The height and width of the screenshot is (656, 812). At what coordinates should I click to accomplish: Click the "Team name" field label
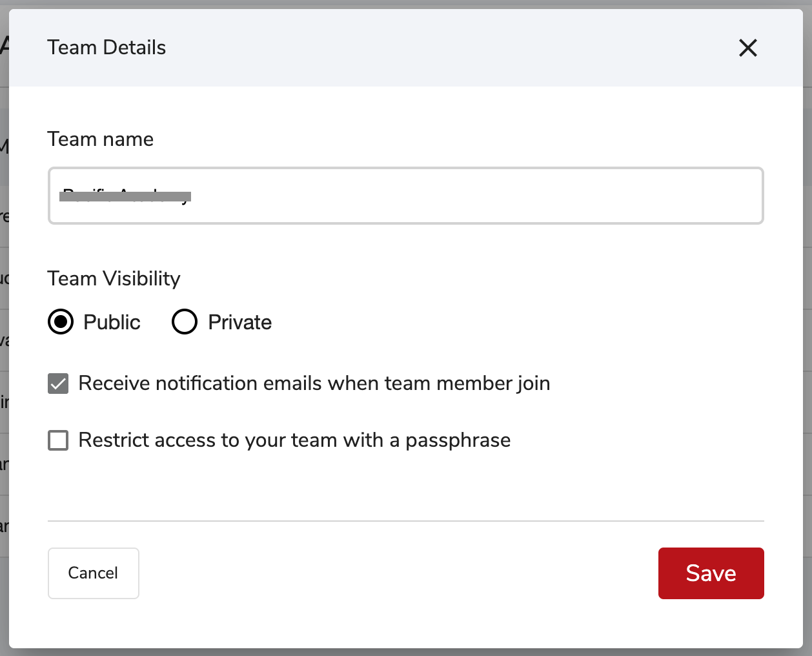100,139
